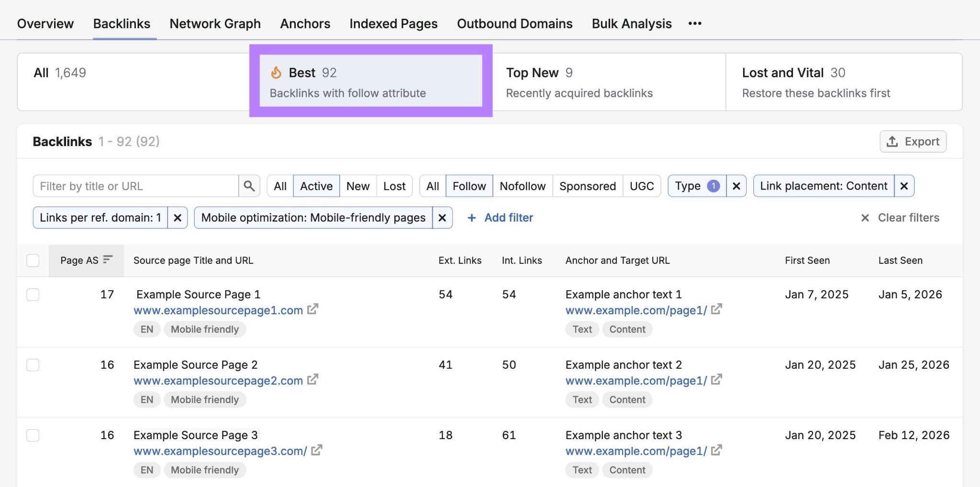Screen dimensions: 980x487
Task: Open the Mobile optimization filter dropdown
Action: [313, 218]
